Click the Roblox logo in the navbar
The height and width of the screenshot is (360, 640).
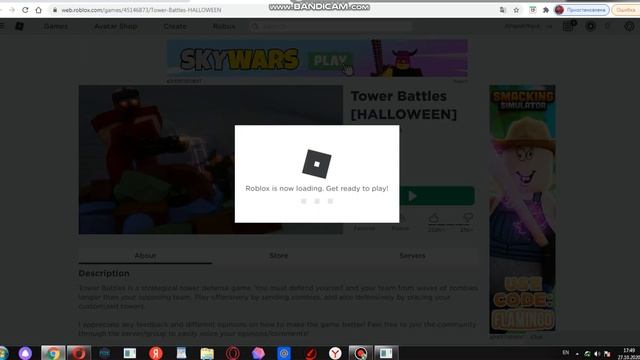click(x=19, y=26)
